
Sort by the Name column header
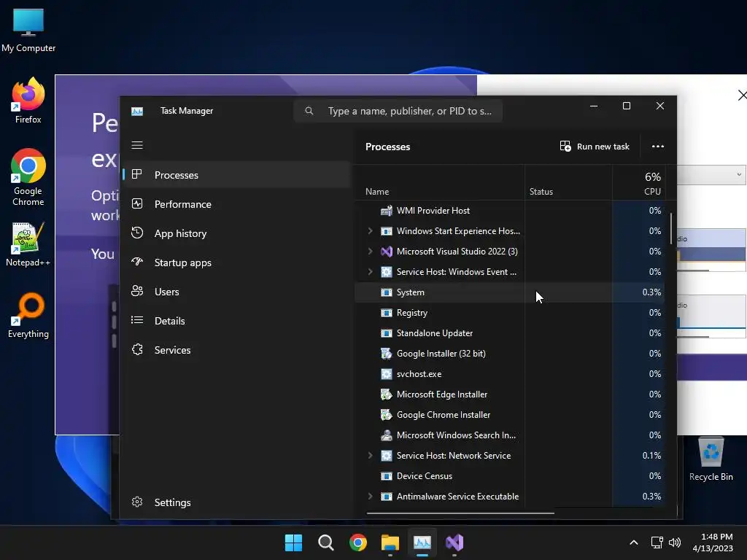[x=439, y=182]
